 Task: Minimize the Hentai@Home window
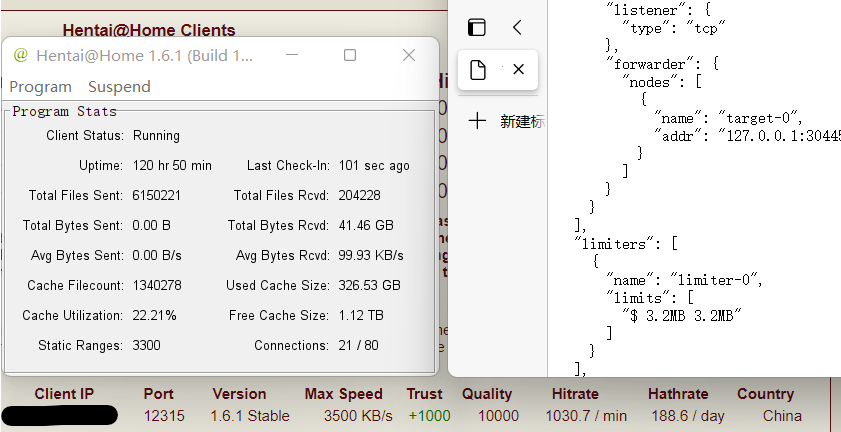click(x=292, y=55)
